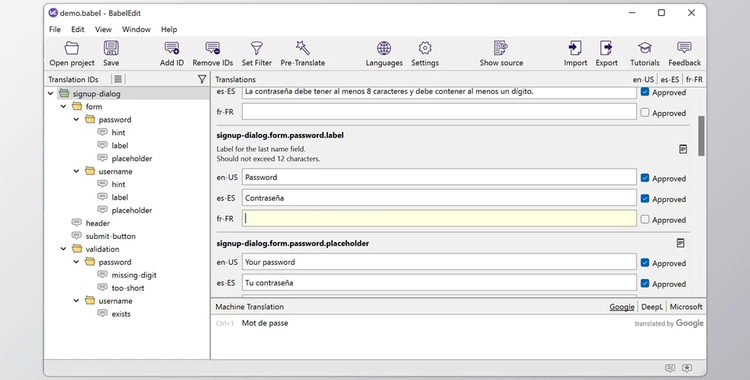This screenshot has width=750, height=380.
Task: Open the View menu
Action: (x=103, y=29)
